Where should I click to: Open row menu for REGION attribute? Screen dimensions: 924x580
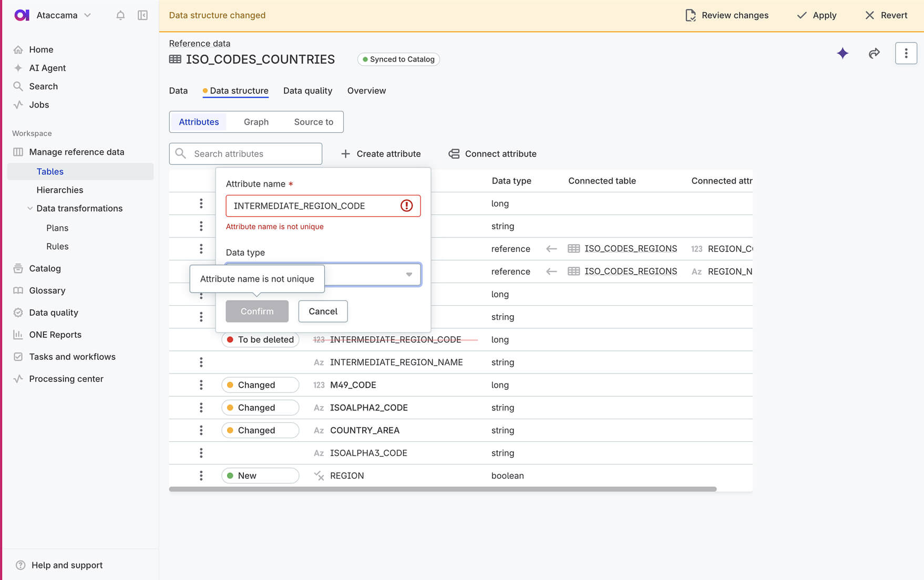(201, 475)
